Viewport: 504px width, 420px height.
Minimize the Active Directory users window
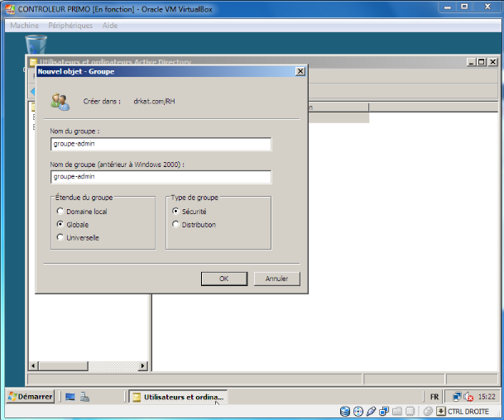[x=471, y=62]
